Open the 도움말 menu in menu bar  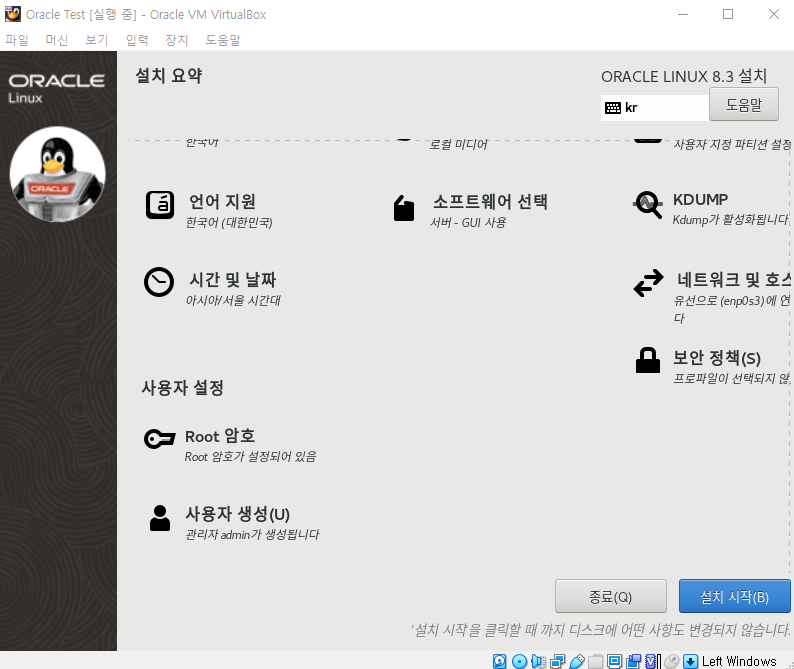point(223,40)
